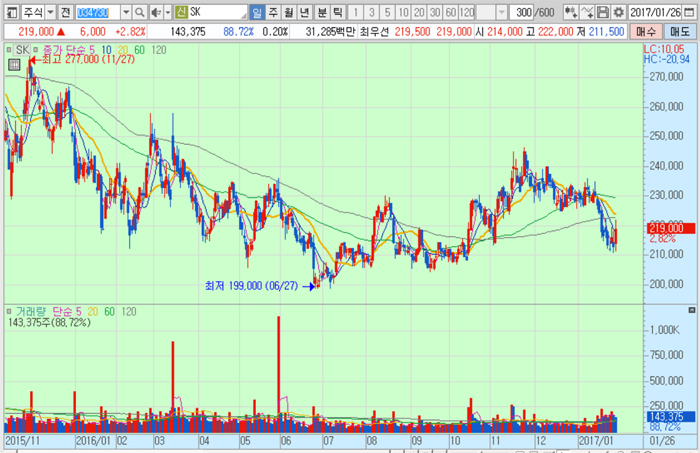The width and height of the screenshot is (700, 453).
Task: Toggle daily (일) chart period
Action: 257,13
